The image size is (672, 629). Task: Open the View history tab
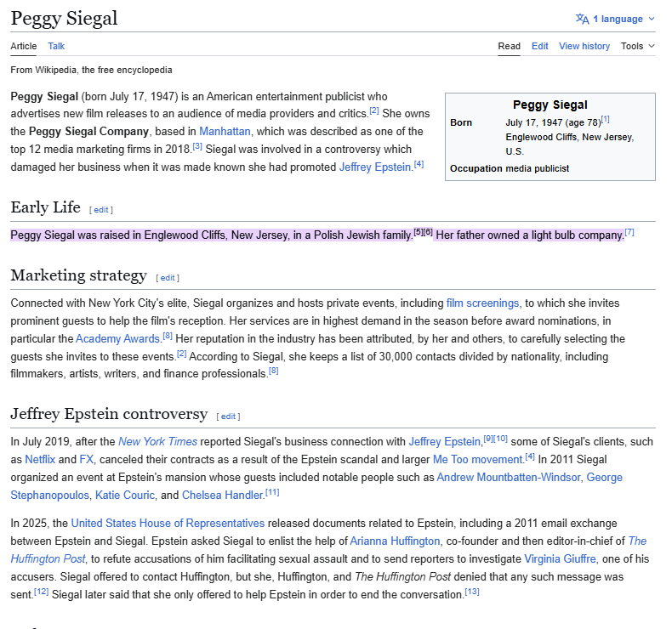pos(584,46)
